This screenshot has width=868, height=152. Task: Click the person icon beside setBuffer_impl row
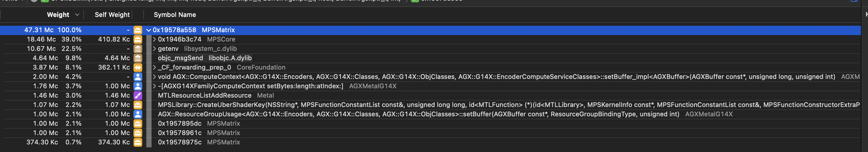click(x=138, y=77)
